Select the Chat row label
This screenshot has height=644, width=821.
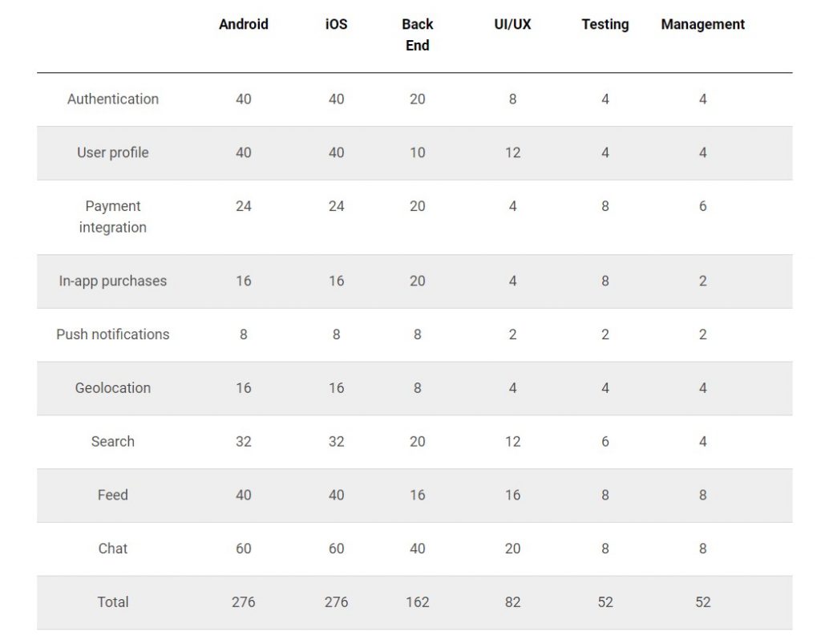(113, 549)
